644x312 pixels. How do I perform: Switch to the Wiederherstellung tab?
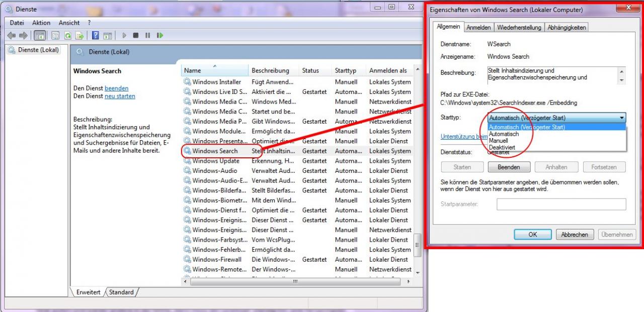coord(519,28)
